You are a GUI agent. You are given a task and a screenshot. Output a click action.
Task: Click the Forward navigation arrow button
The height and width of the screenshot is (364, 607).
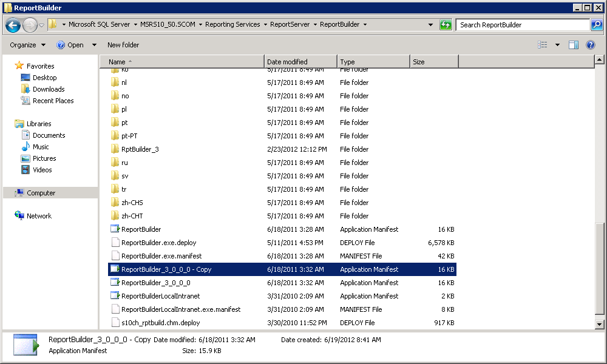click(30, 25)
